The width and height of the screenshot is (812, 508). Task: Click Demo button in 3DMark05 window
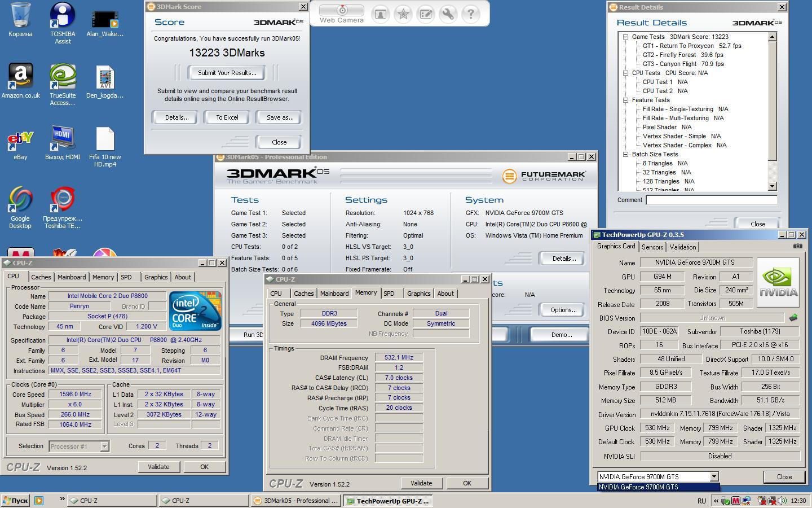[561, 335]
